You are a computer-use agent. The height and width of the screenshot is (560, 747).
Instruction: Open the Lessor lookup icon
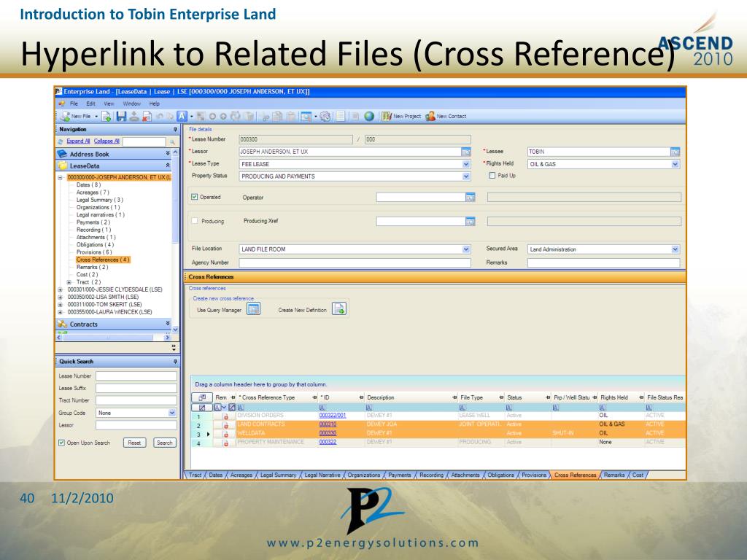pyautogui.click(x=466, y=152)
